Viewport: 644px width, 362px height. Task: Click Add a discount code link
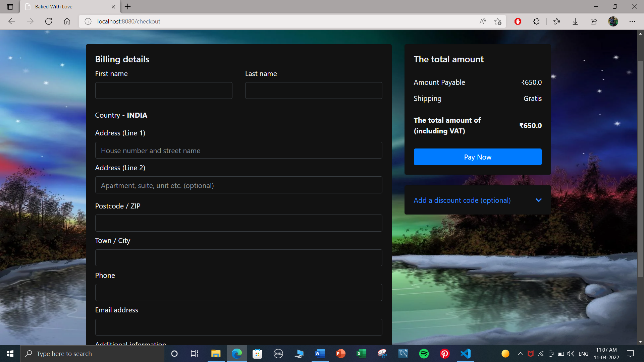(x=462, y=200)
